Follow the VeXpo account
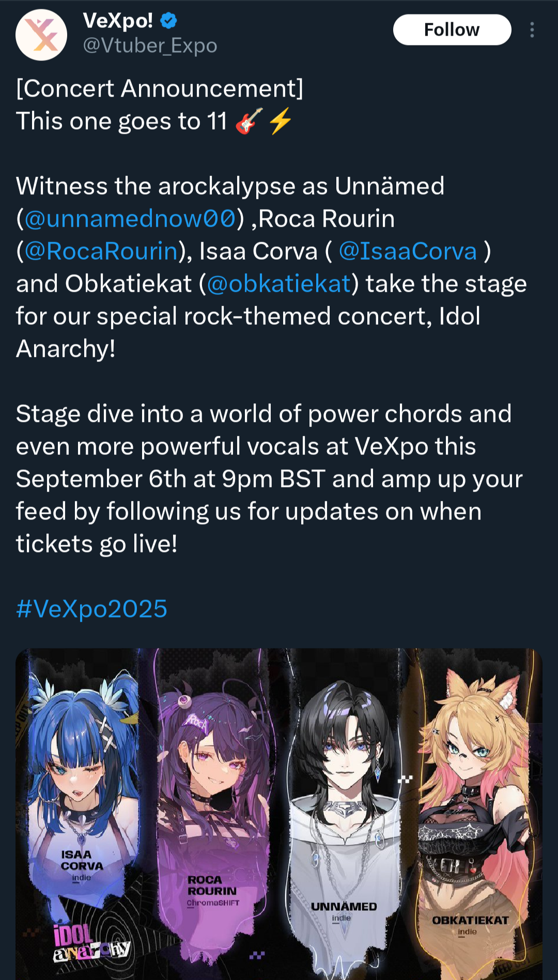Viewport: 558px width, 980px height. [452, 30]
